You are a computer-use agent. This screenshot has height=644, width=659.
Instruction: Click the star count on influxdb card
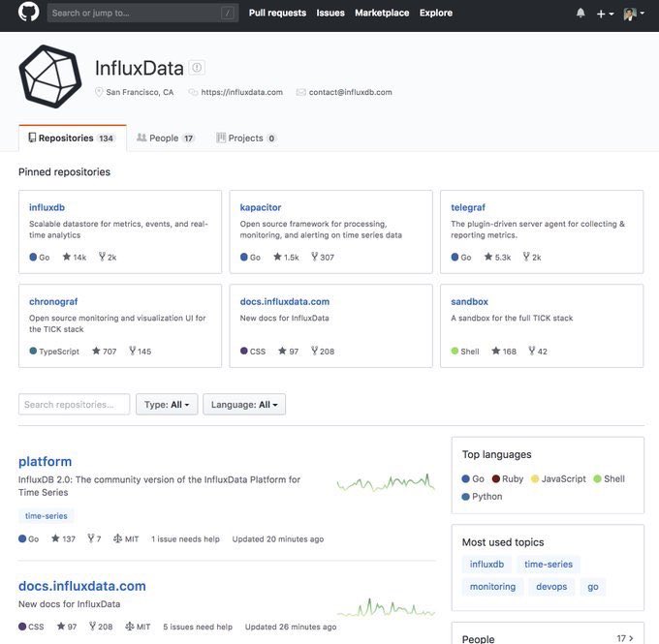[75, 257]
